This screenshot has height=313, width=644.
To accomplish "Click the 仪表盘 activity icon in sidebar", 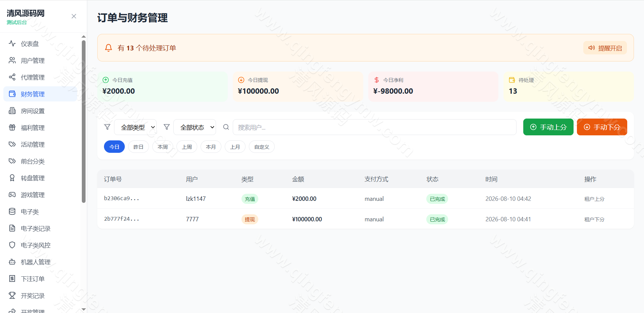I will click(x=12, y=43).
